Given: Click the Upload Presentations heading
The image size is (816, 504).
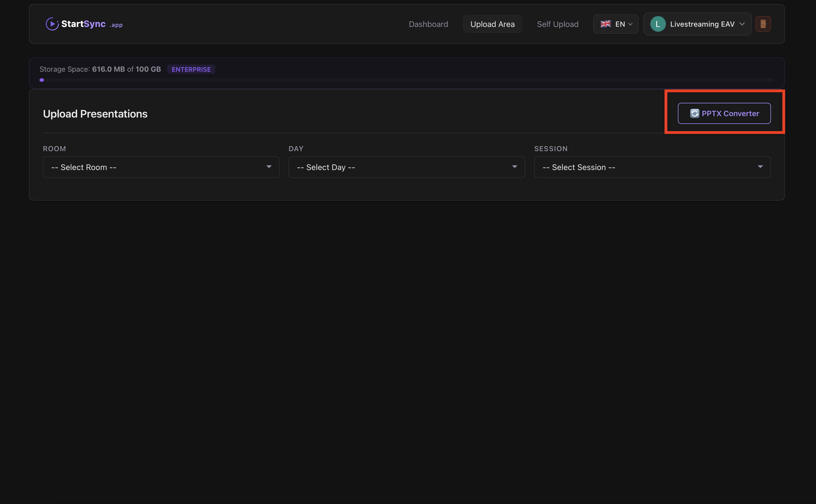Looking at the screenshot, I should [95, 114].
